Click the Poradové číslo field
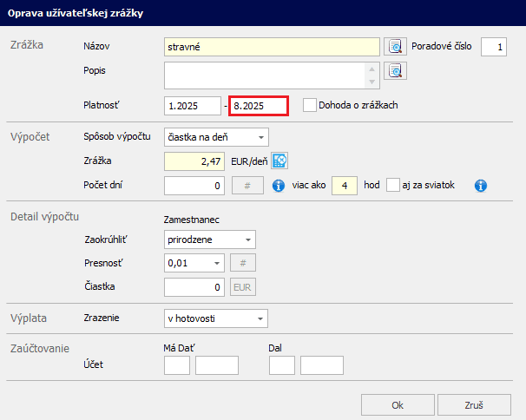Screen dimensions: 526x420 pos(494,47)
